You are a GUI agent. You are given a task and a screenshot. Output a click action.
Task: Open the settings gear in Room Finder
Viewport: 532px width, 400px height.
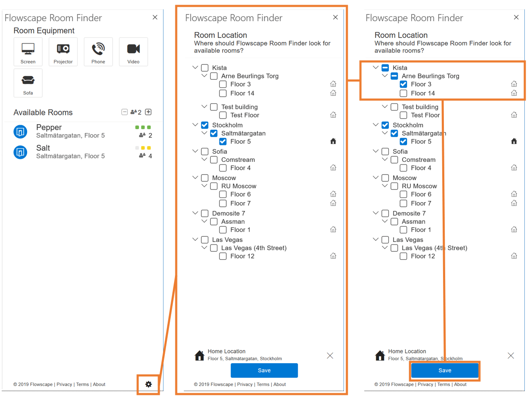[x=148, y=384]
